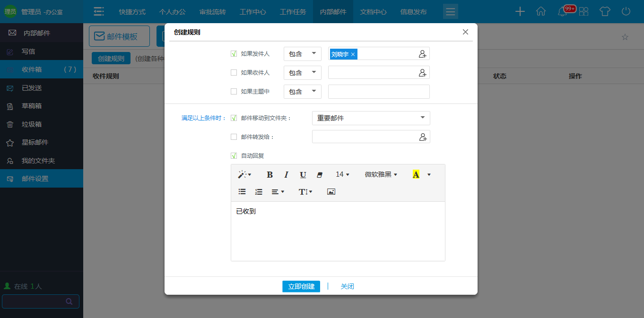Remove 刘晓宇 from the sender condition field

coord(353,53)
